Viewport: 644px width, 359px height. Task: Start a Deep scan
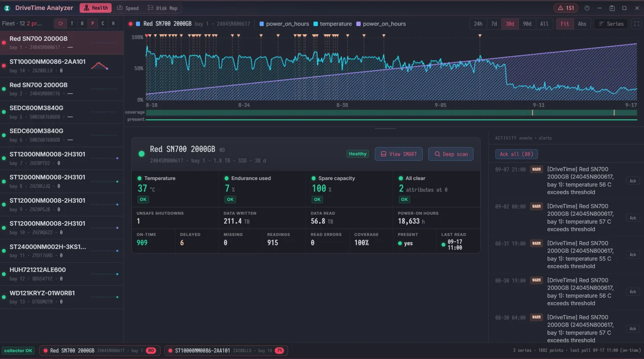[451, 154]
